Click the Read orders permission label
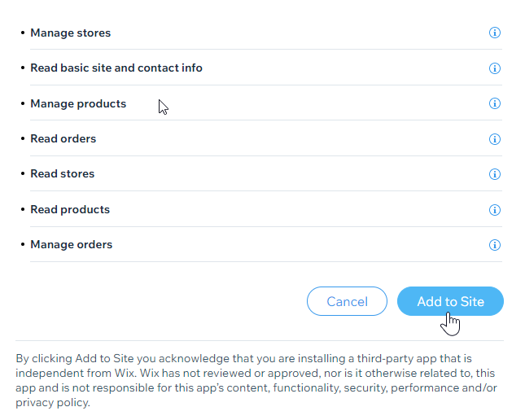Screen dimensions: 525x420 coord(63,138)
